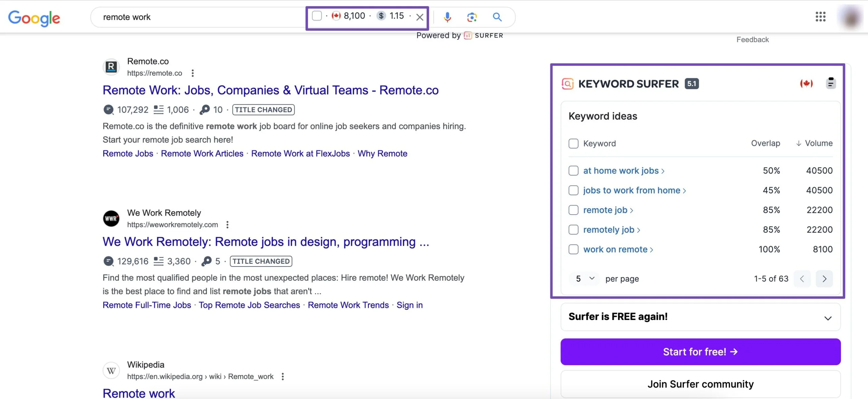Click the 'Start for free!' button
Screen dimensions: 868x399
700,352
